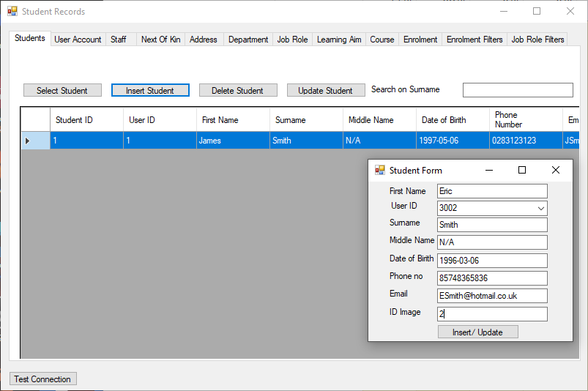Open the User ID dropdown in Student Form
The image size is (588, 391).
[x=540, y=208]
